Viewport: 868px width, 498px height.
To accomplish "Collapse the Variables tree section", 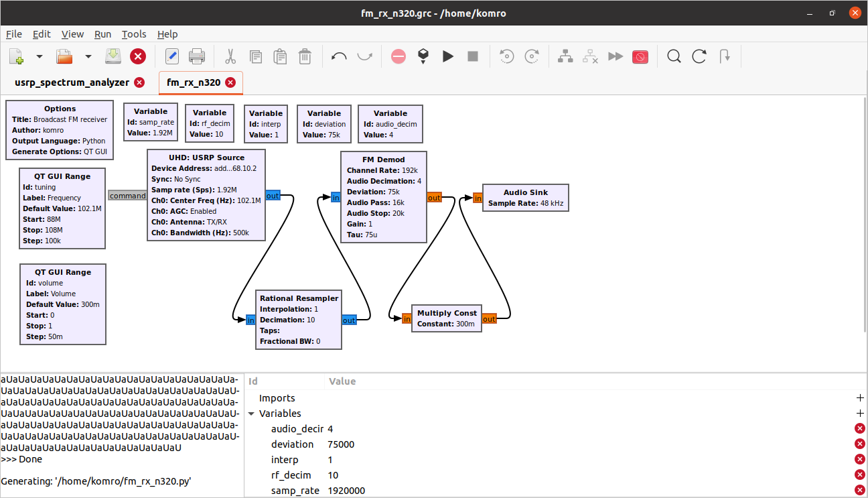I will [251, 414].
